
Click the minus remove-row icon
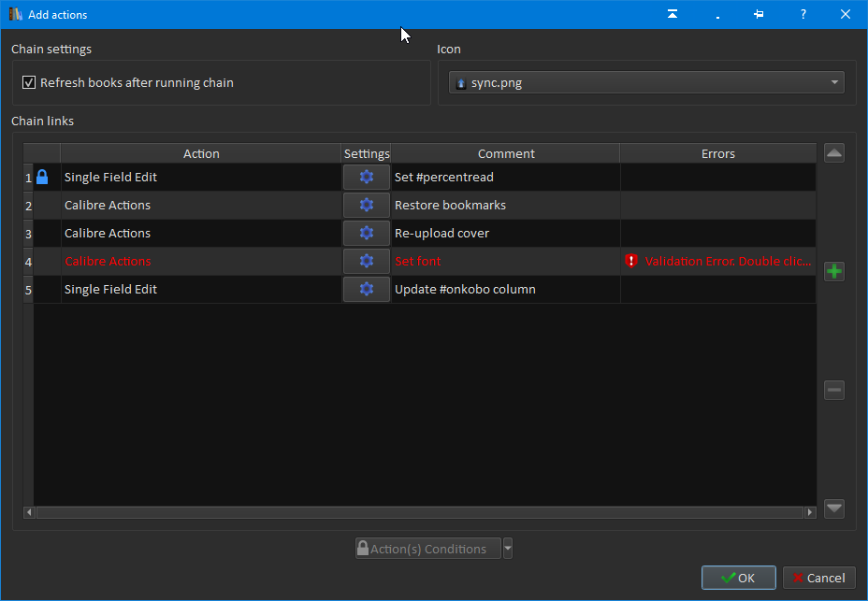tap(834, 391)
